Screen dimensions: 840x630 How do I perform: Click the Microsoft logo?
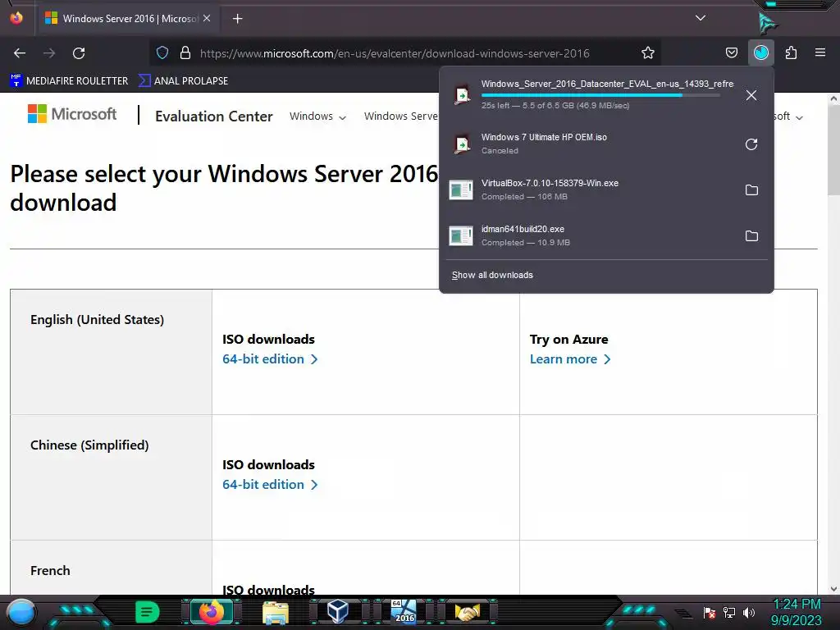click(72, 114)
